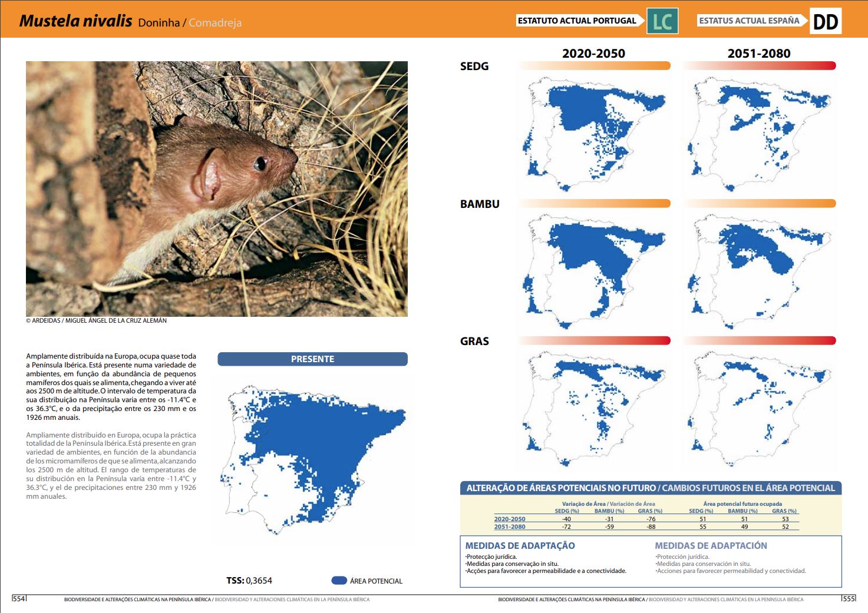Select the BAMBU 2051-2080 scenario map
This screenshot has height=613, width=868.
759,271
